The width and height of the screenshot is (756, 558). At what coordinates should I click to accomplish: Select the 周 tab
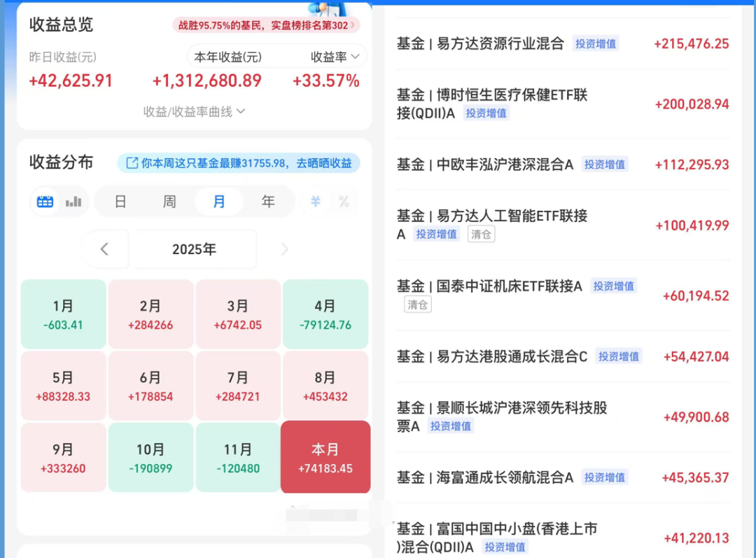pos(169,201)
